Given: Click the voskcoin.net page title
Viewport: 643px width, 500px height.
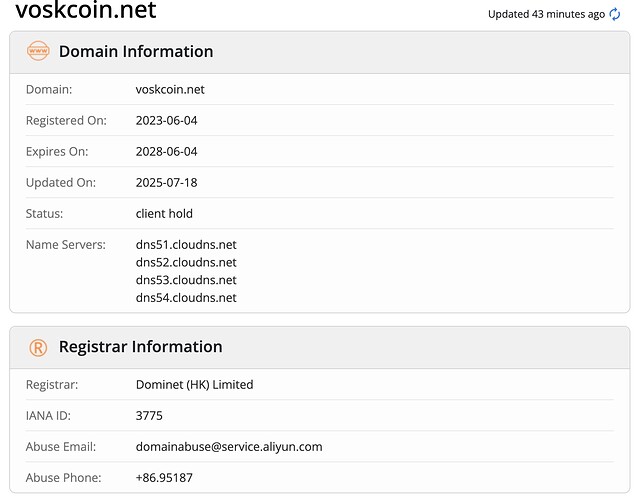Looking at the screenshot, I should tap(86, 10).
